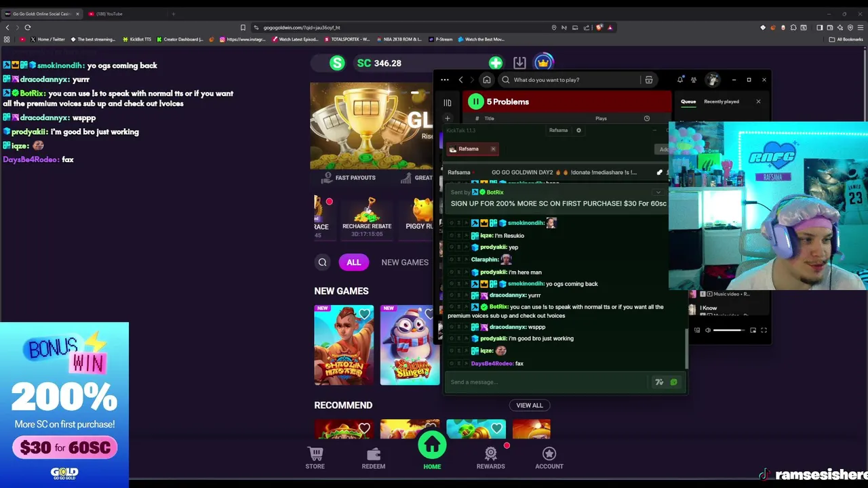
Task: Favorite the third Recommend game heart
Action: coord(497,428)
